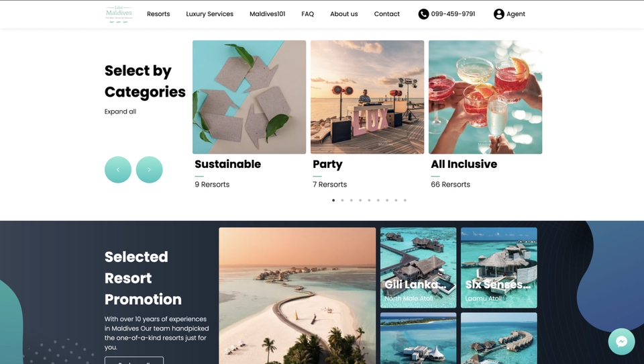Open the Sustainable category image

point(250,97)
